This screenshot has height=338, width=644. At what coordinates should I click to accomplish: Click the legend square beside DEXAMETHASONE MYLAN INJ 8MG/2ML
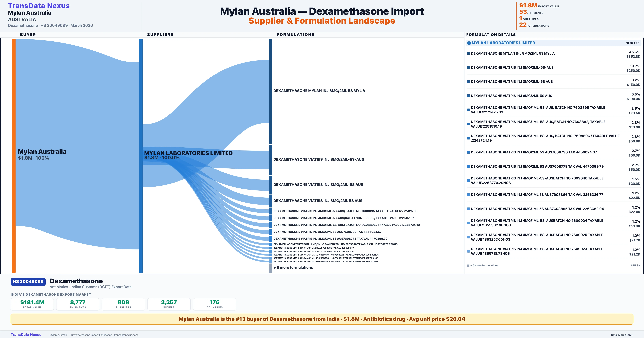(x=468, y=54)
